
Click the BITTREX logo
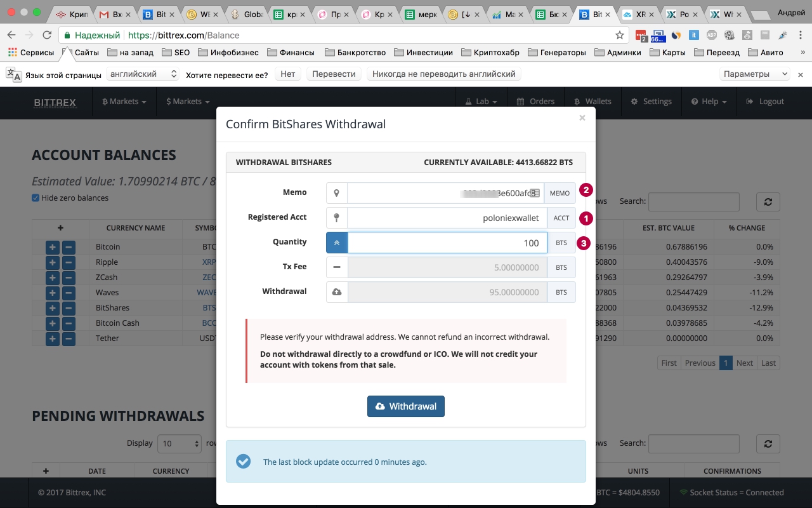pyautogui.click(x=55, y=102)
